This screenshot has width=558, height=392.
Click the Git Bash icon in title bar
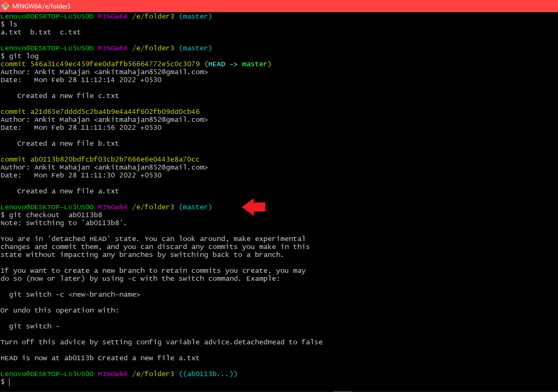pos(5,6)
